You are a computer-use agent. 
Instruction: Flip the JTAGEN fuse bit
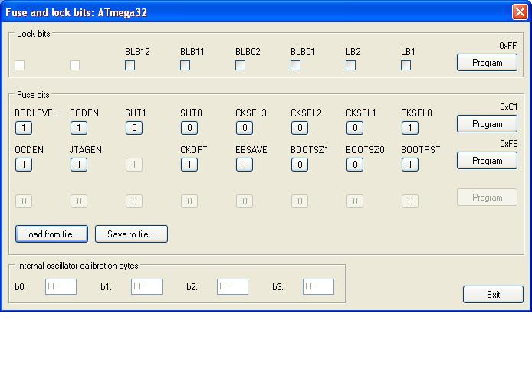pyautogui.click(x=79, y=165)
